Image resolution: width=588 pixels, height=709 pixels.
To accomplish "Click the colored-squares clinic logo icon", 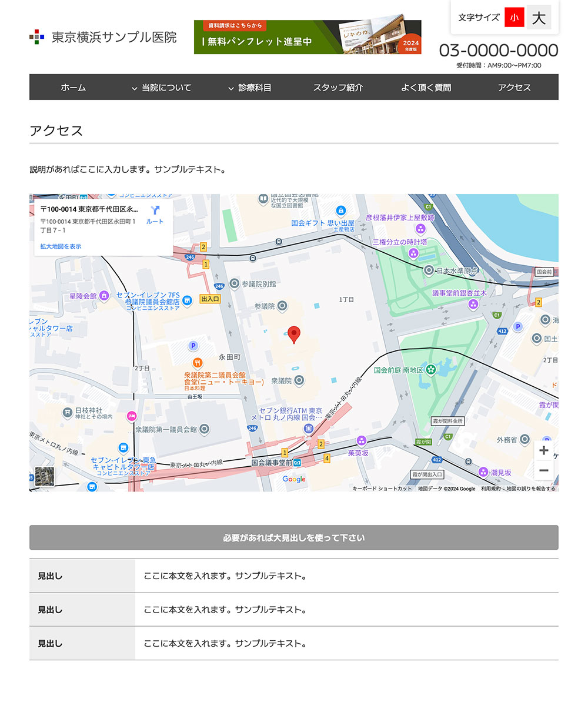I will [x=37, y=37].
